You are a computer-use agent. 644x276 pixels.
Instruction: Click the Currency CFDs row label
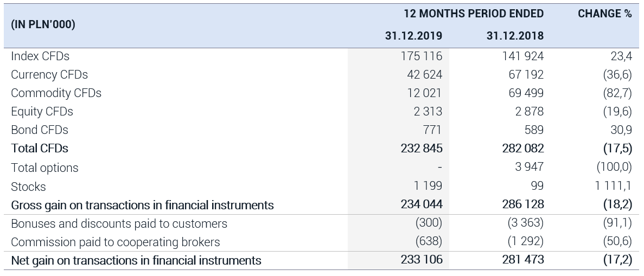[x=49, y=74]
